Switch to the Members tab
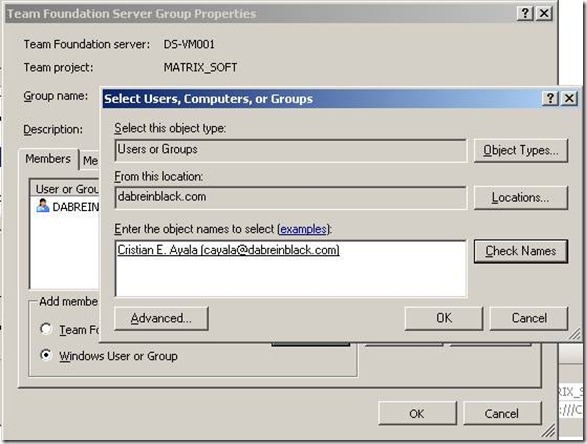This screenshot has width=587, height=444. pos(48,159)
